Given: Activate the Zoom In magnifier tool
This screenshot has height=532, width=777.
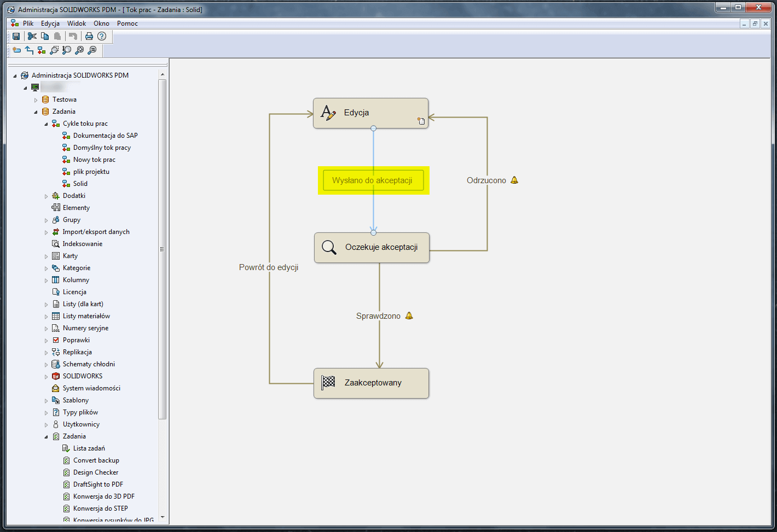Looking at the screenshot, I should point(79,50).
